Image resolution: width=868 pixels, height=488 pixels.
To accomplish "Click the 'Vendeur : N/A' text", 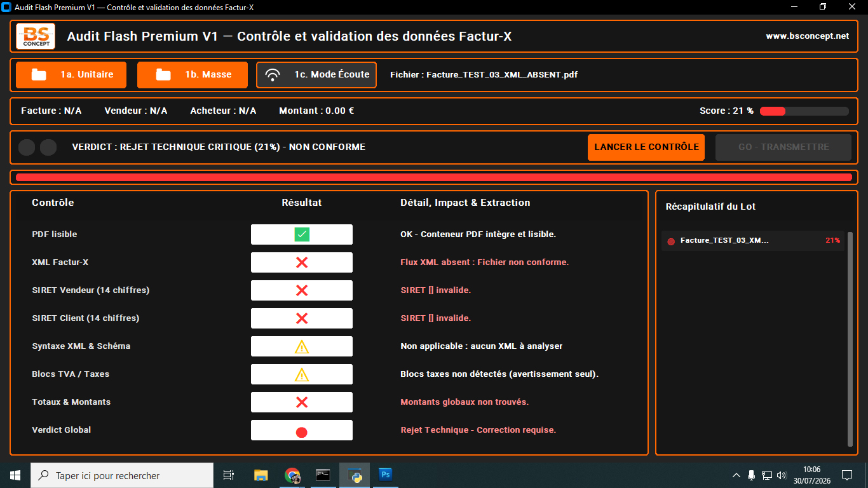I will 136,111.
